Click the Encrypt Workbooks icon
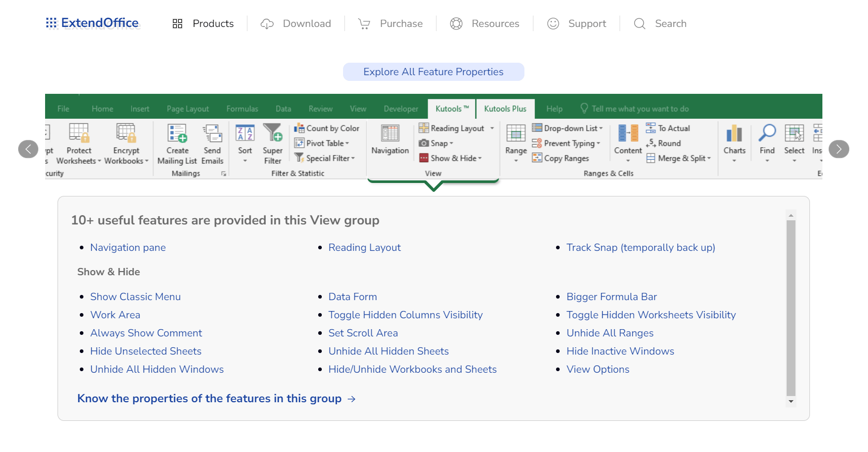 (x=126, y=133)
